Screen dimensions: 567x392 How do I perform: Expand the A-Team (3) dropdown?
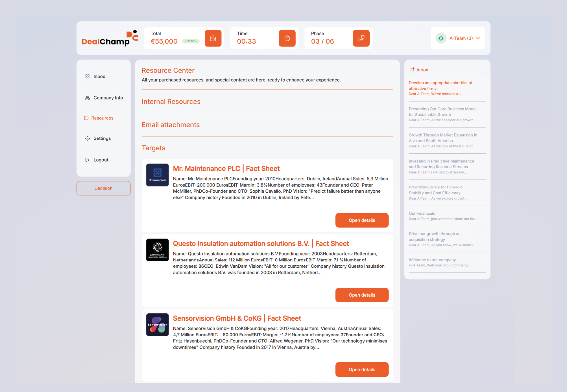[x=478, y=38]
